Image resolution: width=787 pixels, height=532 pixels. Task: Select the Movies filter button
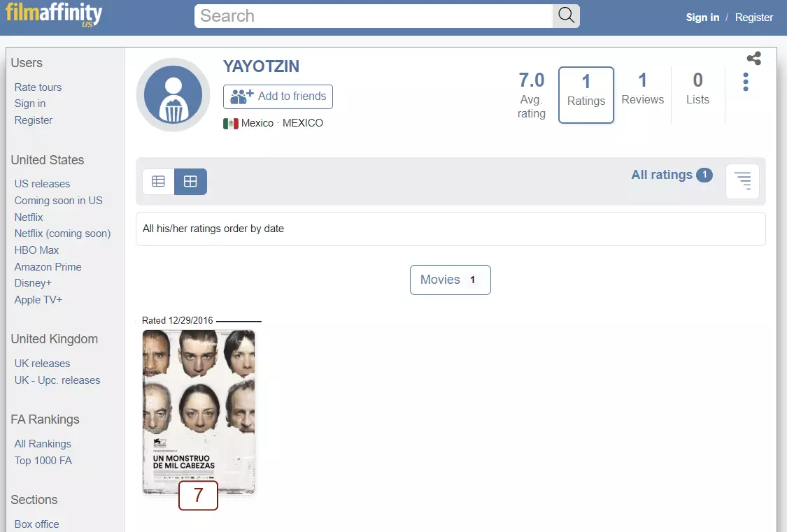click(451, 280)
